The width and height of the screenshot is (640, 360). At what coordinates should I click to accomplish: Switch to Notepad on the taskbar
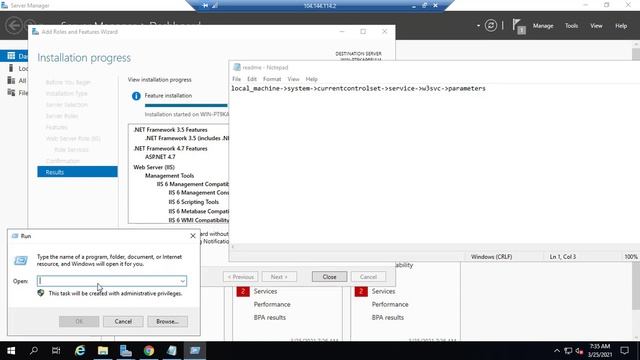click(172, 351)
